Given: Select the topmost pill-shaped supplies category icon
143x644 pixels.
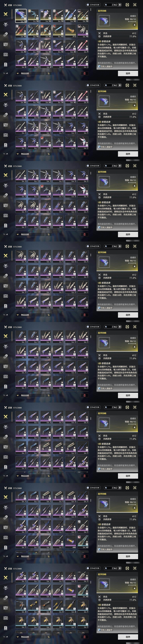Looking at the screenshot, I should pyautogui.click(x=5, y=34).
